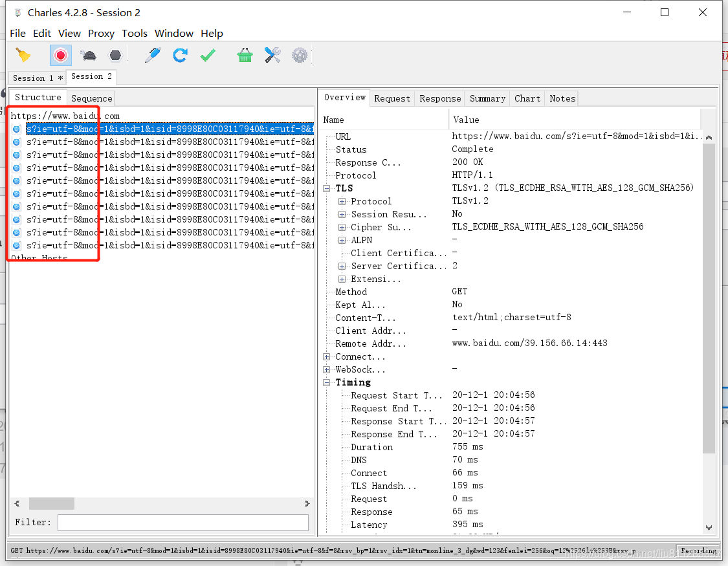Clear session with the broom icon
The image size is (728, 566).
point(23,55)
